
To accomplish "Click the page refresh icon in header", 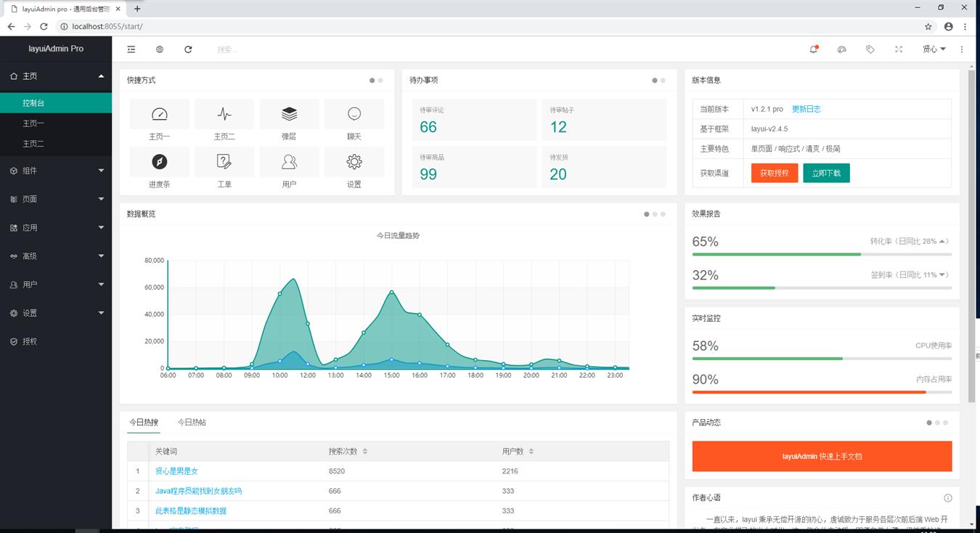I will [x=188, y=49].
